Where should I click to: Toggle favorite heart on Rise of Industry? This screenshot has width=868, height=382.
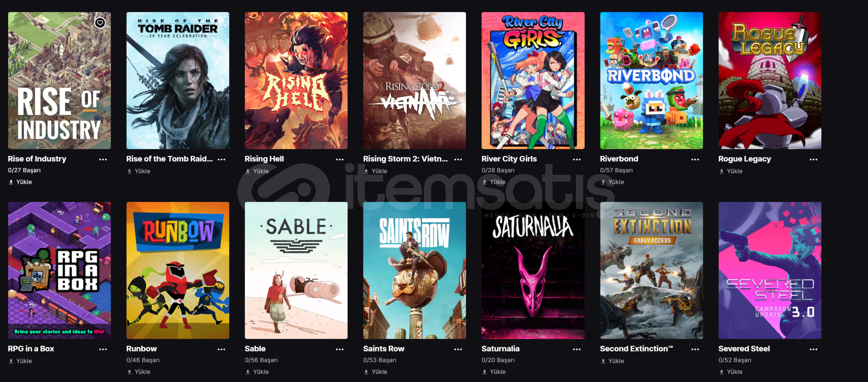coord(100,23)
